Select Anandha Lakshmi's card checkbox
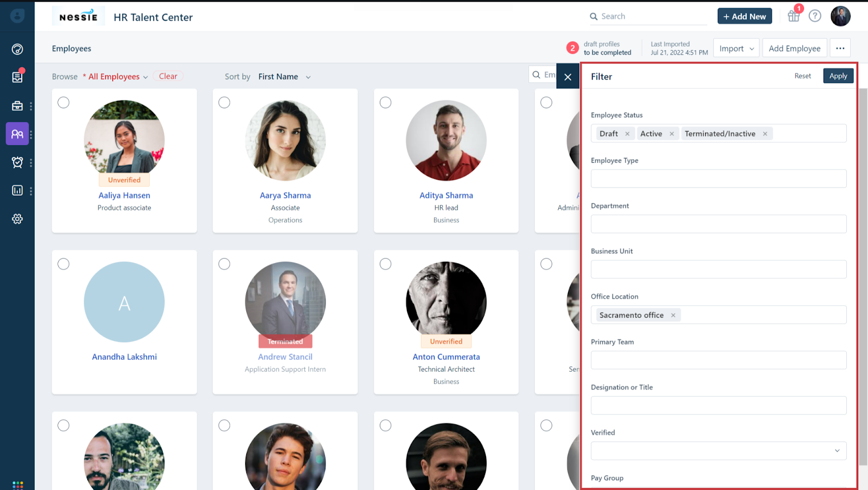868x490 pixels. [63, 264]
